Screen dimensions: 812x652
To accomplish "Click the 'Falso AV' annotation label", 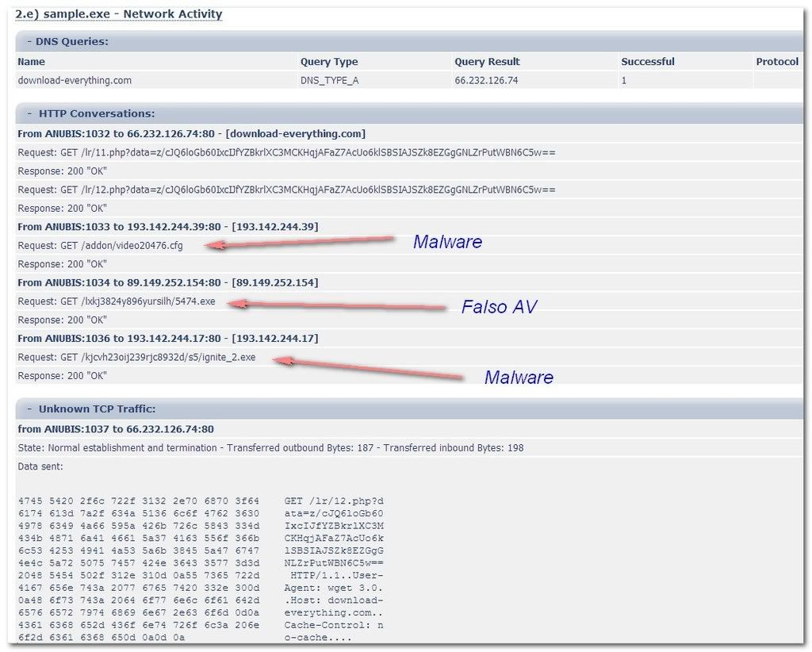I will point(499,307).
